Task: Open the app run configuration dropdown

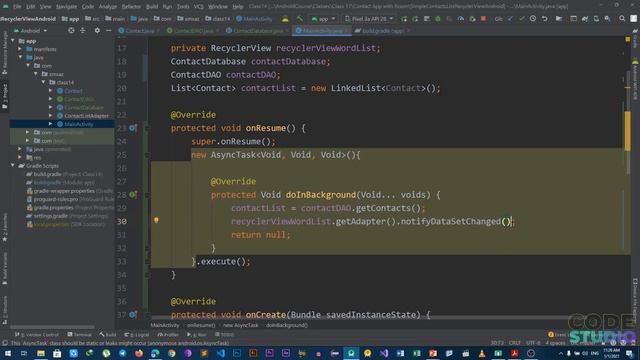Action: click(323, 19)
